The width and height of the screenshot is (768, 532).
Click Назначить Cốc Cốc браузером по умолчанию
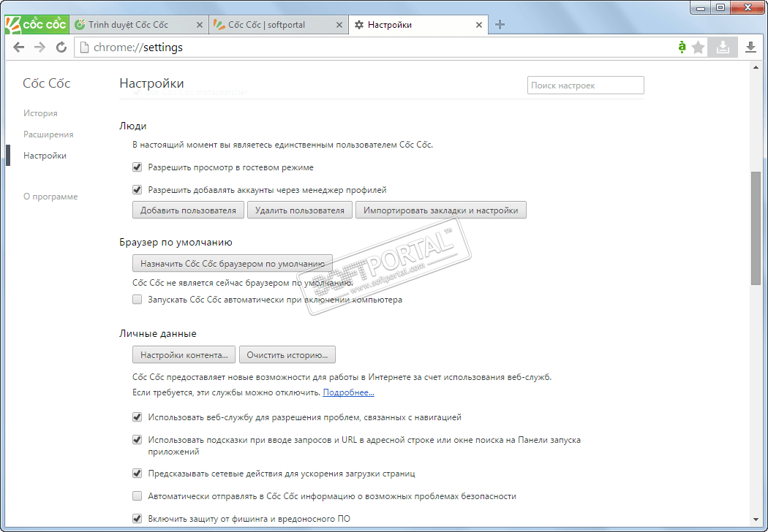233,263
